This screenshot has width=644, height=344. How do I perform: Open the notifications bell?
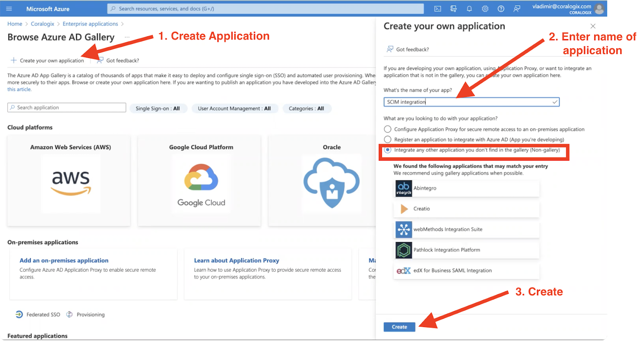[469, 8]
